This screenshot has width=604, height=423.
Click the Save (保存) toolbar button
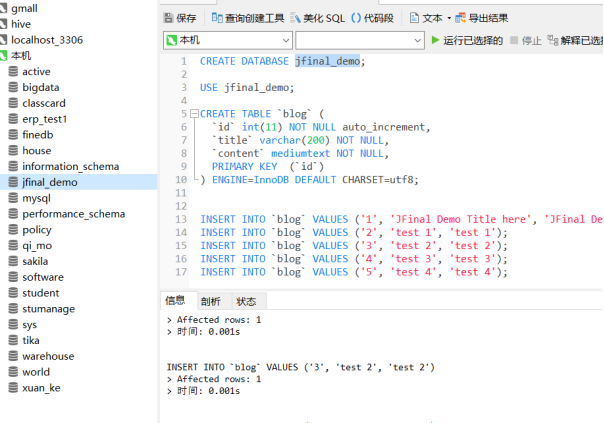tap(180, 18)
